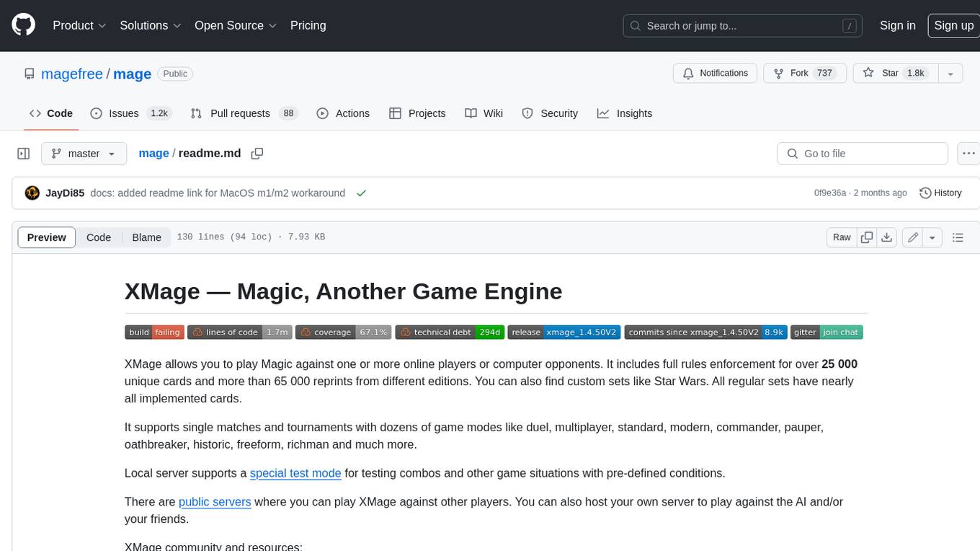Star the repository
The image size is (980, 551).
895,74
